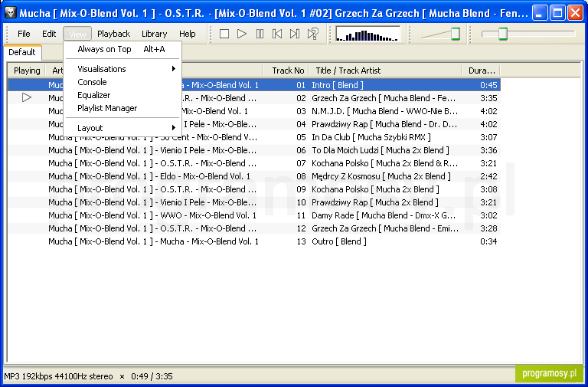Open the Edit menu

[x=49, y=34]
